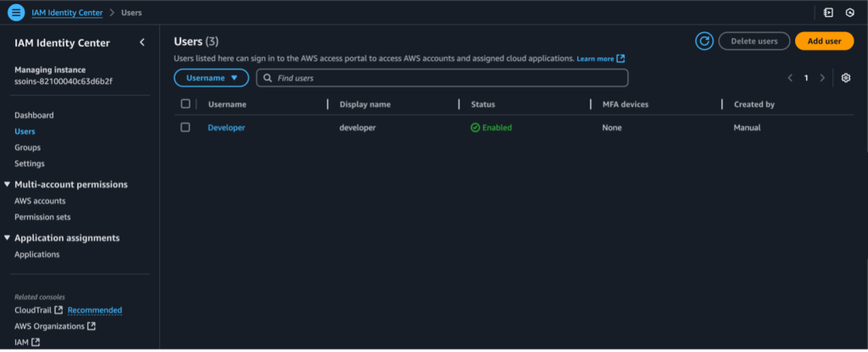Open the hamburger navigation menu icon
Viewport: 868px width, 352px height.
pyautogui.click(x=16, y=12)
